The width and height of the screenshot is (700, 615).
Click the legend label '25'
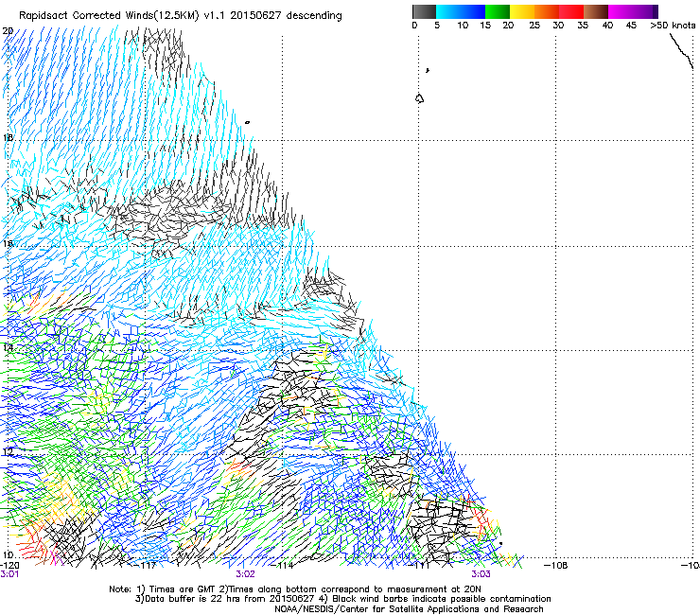(534, 26)
